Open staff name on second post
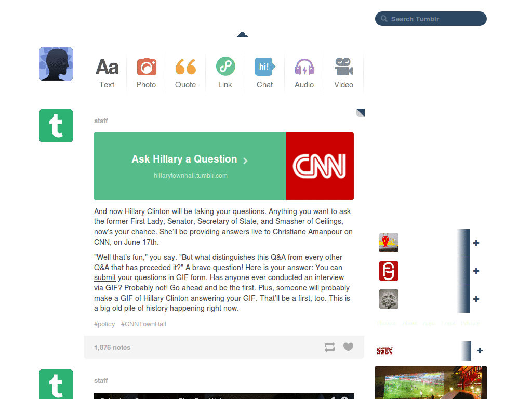The image size is (532, 399). [x=101, y=381]
